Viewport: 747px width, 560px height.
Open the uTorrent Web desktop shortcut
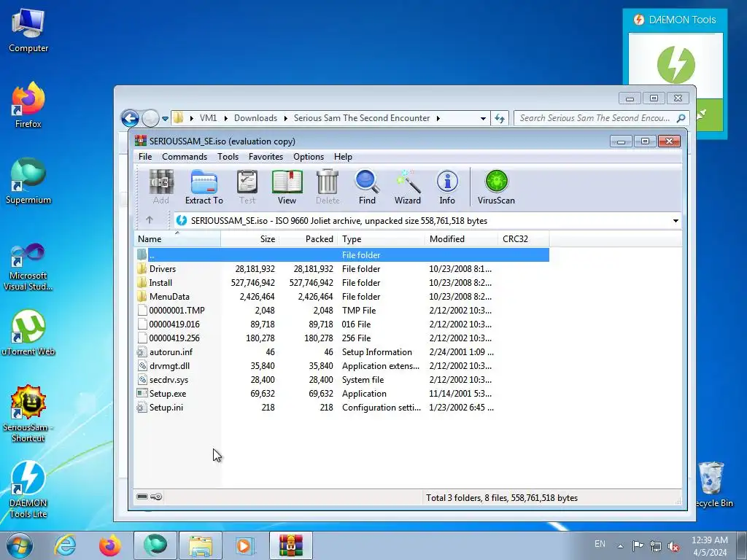tap(28, 332)
